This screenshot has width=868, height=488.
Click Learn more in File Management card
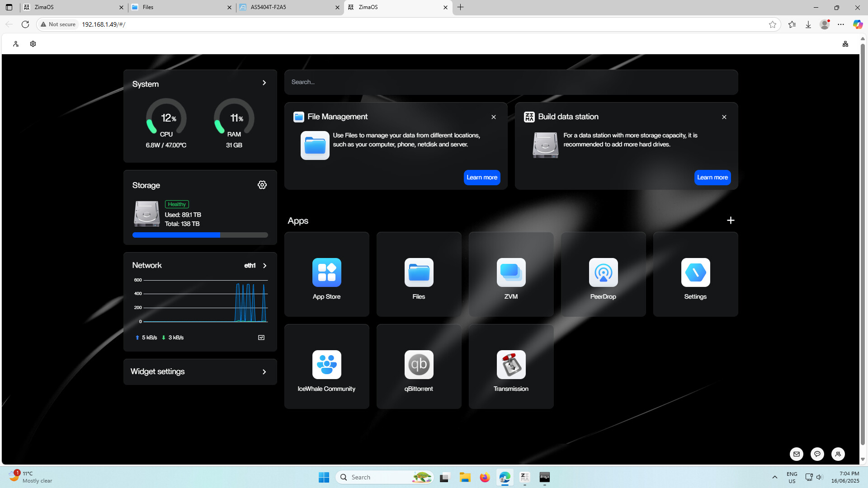482,178
